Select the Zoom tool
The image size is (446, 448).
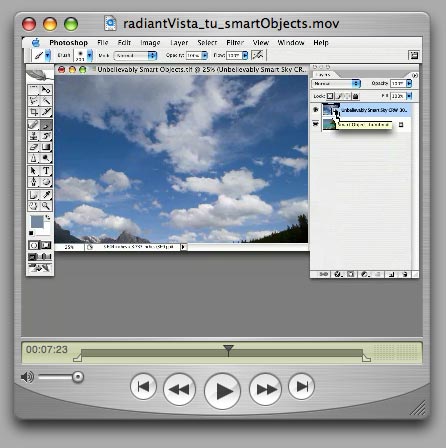[x=46, y=206]
